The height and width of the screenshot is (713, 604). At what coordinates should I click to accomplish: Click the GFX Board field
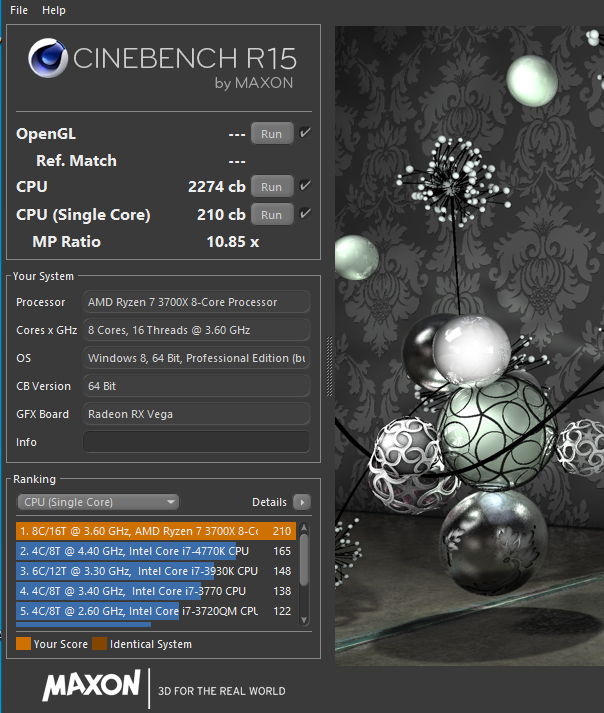(196, 414)
